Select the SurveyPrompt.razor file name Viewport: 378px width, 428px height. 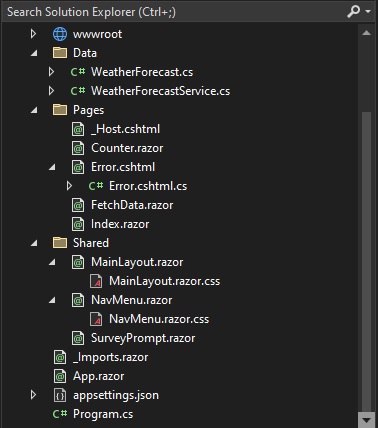click(x=143, y=338)
